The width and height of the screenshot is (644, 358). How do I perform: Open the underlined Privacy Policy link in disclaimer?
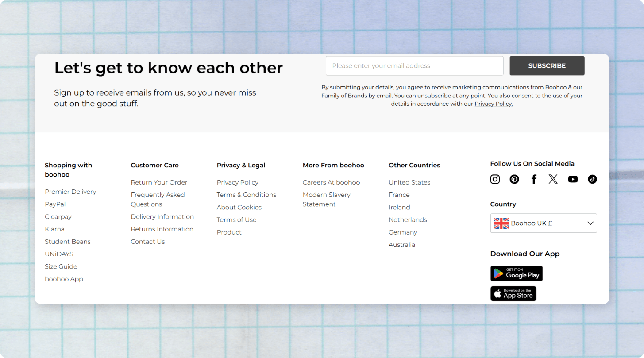(494, 104)
